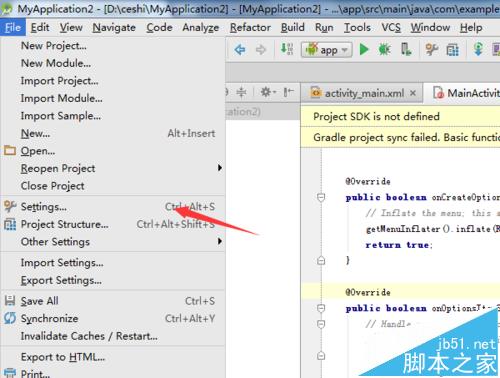This screenshot has width=500, height=378.
Task: Click the Sync Gradle files icon
Action: click(478, 49)
